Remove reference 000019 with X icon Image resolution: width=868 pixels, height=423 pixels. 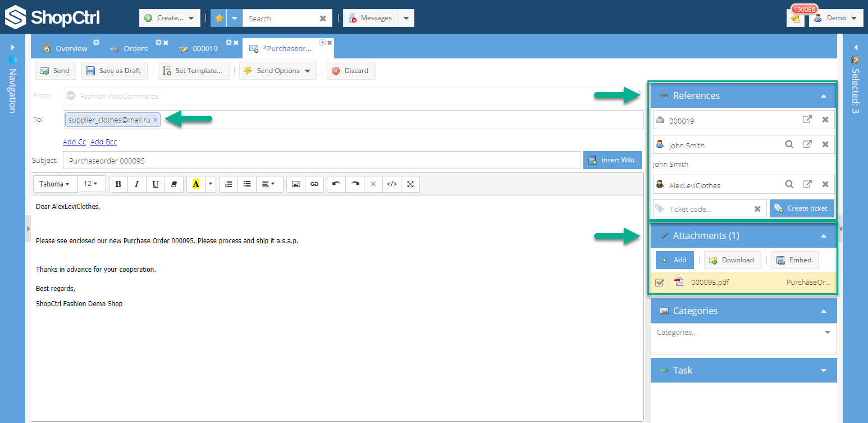point(825,120)
